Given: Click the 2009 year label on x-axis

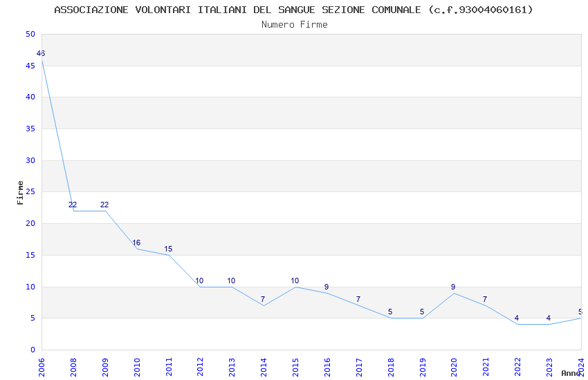Looking at the screenshot, I should [x=105, y=367].
